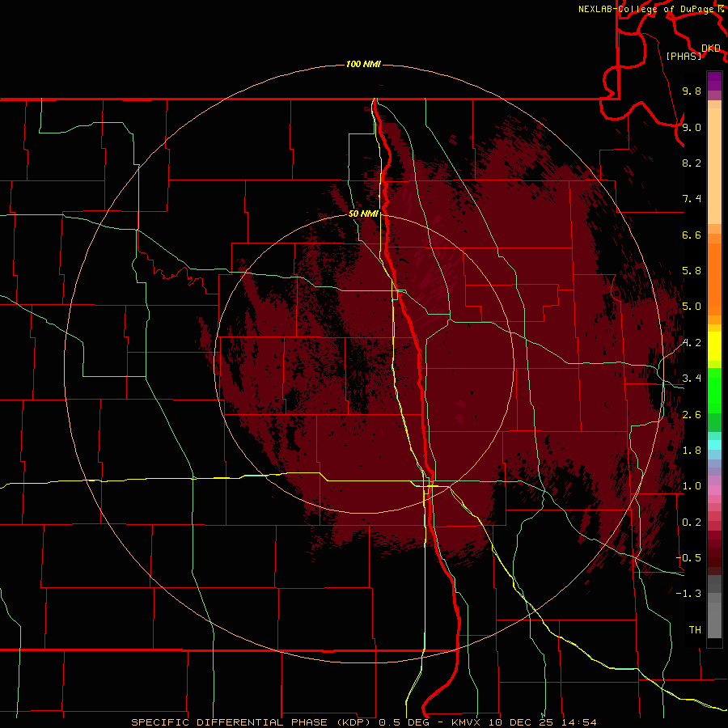
Task: Click the TH label at the legend bottom
Action: pyautogui.click(x=695, y=630)
